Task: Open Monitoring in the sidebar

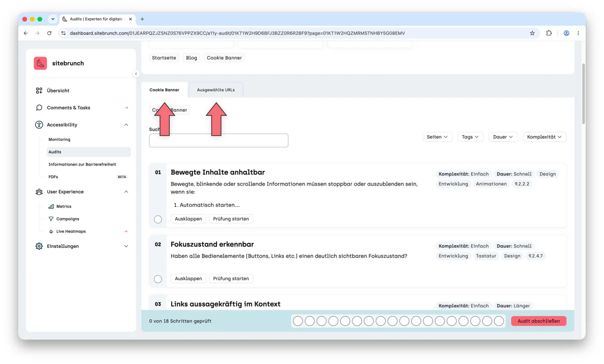Action: tap(59, 139)
